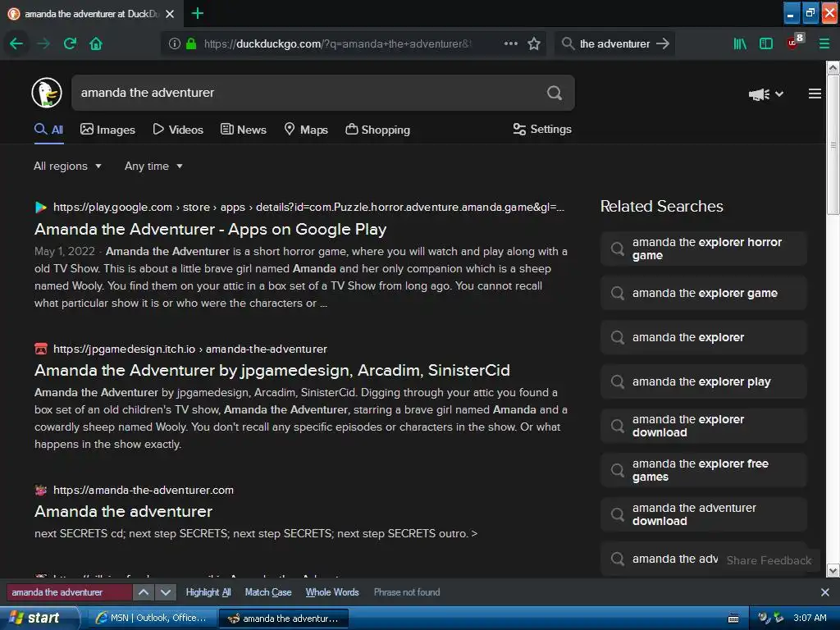The height and width of the screenshot is (630, 840).
Task: Open a new browser tab
Action: tap(197, 13)
